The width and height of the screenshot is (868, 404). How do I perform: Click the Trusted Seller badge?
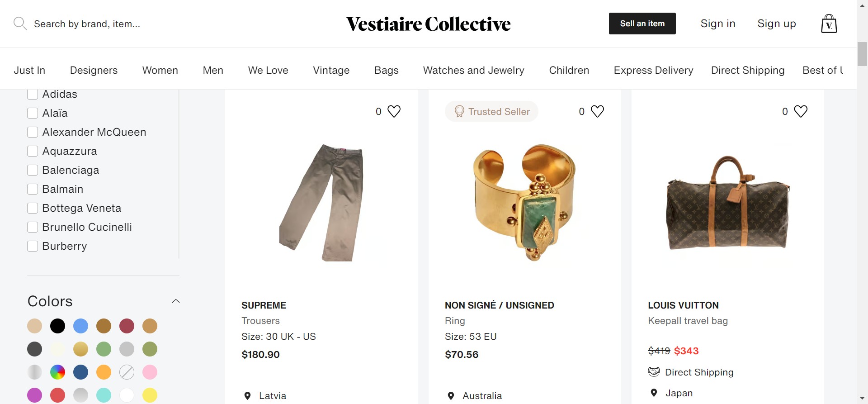[x=491, y=111]
